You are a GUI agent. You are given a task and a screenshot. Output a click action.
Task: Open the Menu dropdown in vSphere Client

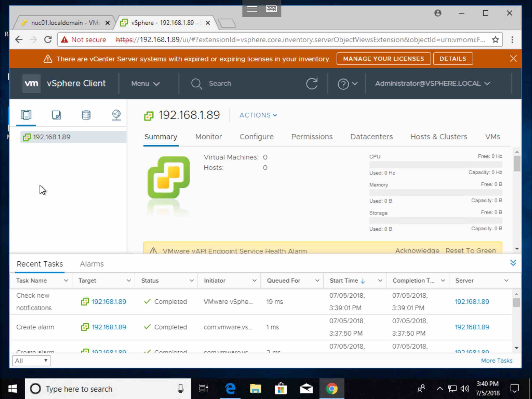click(145, 84)
